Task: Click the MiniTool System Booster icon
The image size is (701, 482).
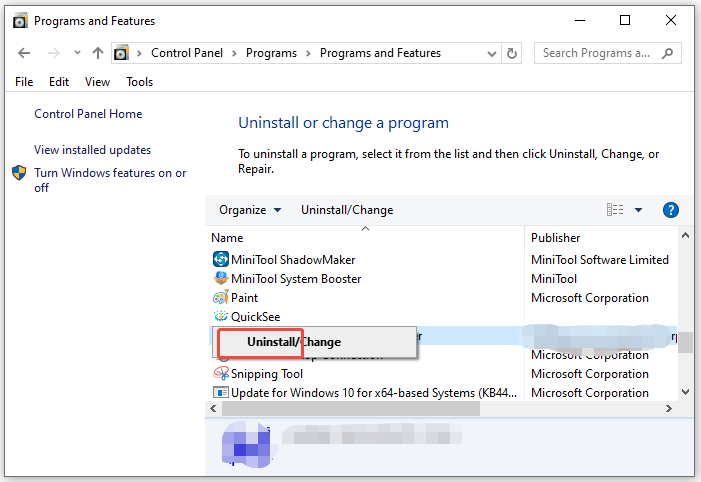Action: [220, 279]
